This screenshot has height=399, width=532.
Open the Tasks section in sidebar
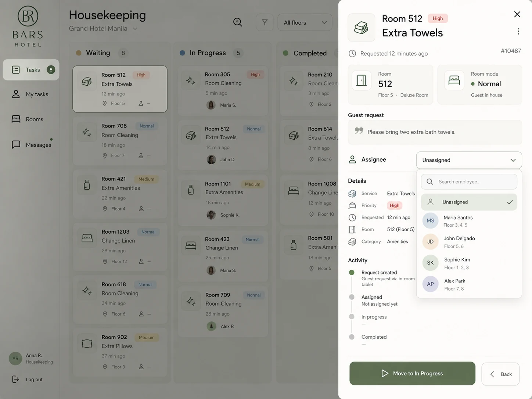coord(31,70)
